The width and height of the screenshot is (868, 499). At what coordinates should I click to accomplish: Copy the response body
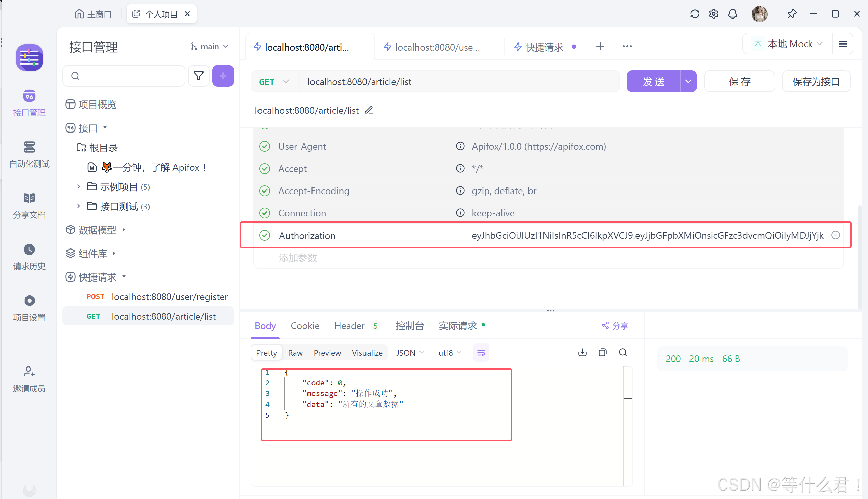(603, 352)
